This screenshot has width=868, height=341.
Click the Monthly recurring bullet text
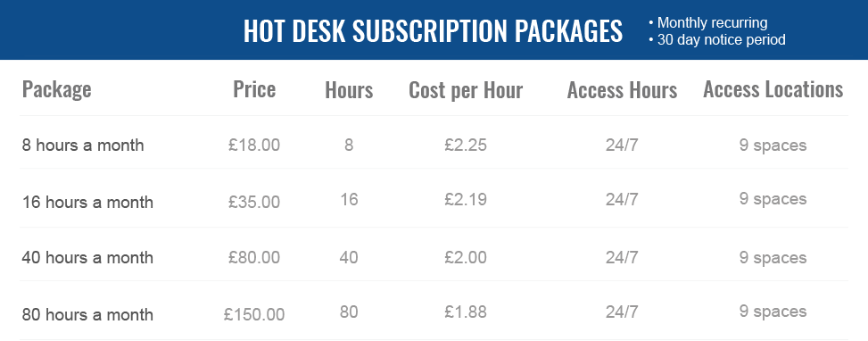(x=712, y=23)
